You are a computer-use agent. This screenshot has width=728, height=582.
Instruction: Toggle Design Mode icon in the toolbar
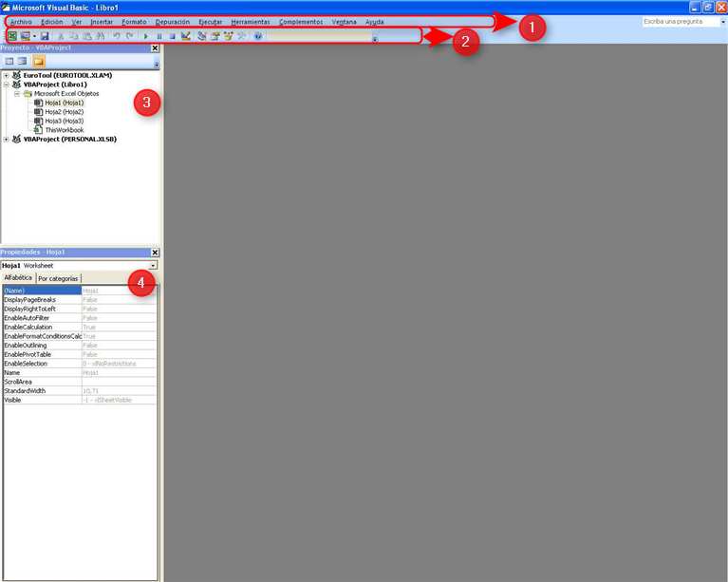(186, 36)
